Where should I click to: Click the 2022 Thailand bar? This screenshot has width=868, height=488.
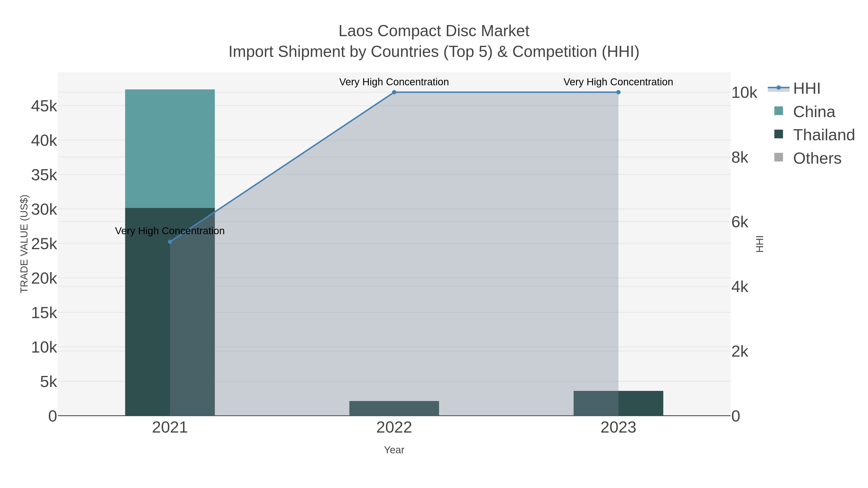[x=394, y=408]
